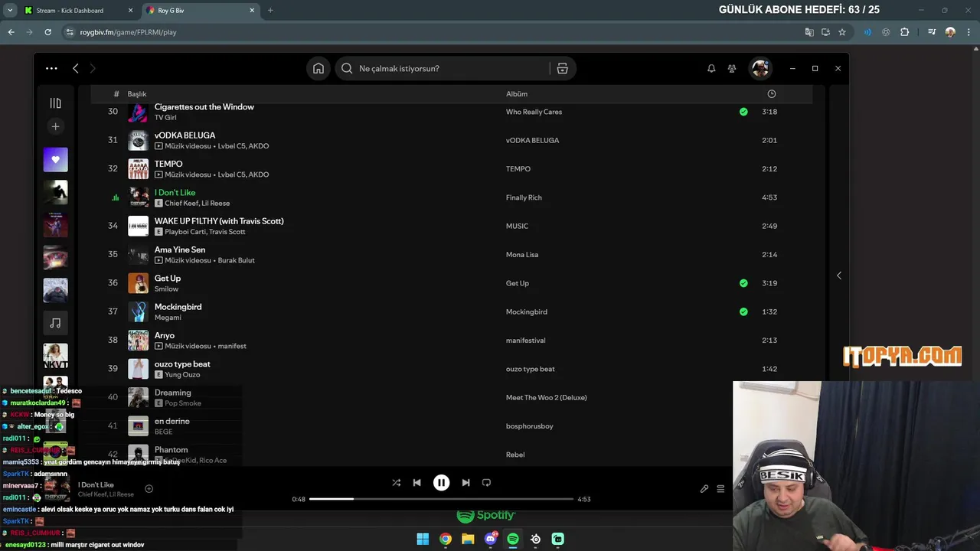This screenshot has height=551, width=980.
Task: Skip to next track
Action: click(465, 483)
